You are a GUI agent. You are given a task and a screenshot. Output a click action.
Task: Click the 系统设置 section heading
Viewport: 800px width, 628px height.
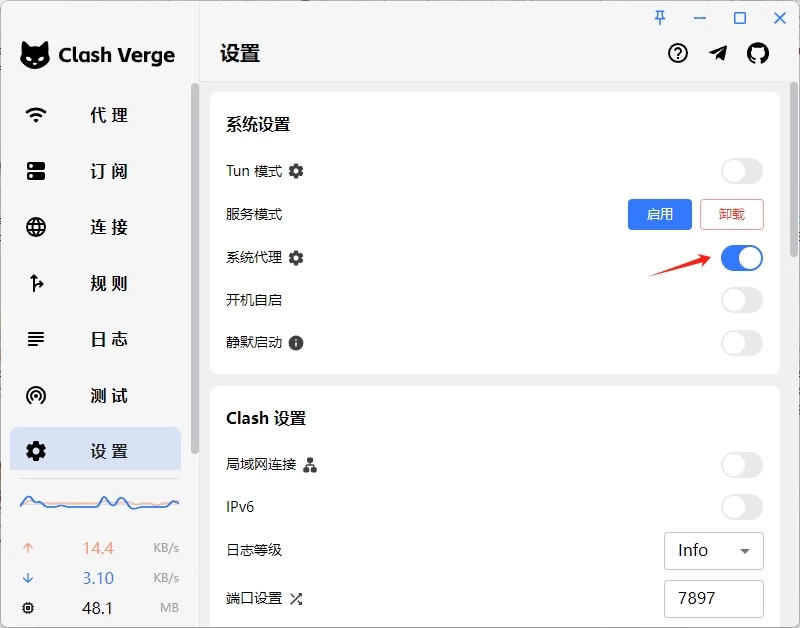pyautogui.click(x=258, y=124)
